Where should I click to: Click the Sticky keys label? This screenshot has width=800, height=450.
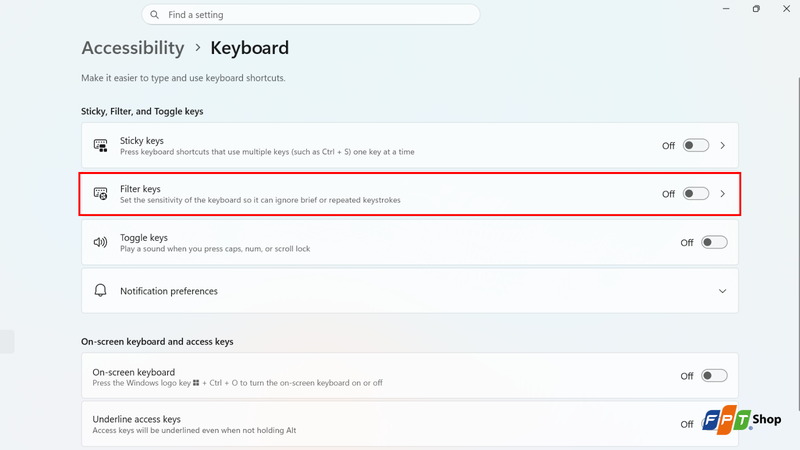(x=142, y=141)
